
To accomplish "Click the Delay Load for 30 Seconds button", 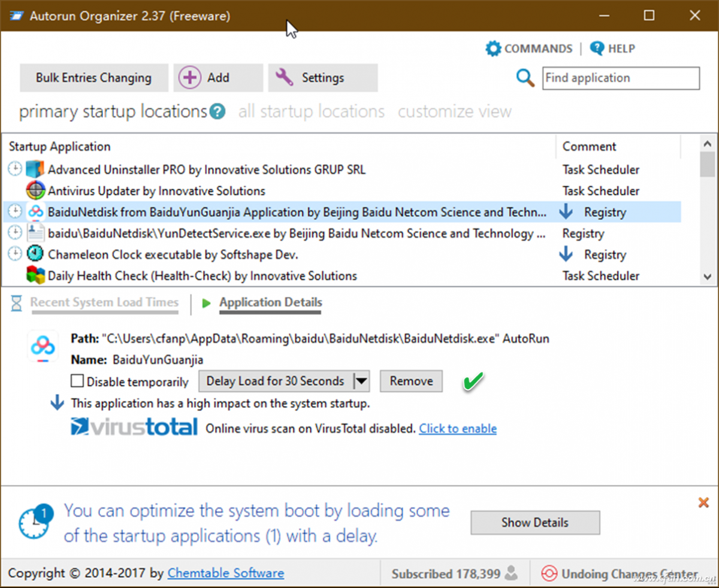I will coord(275,381).
